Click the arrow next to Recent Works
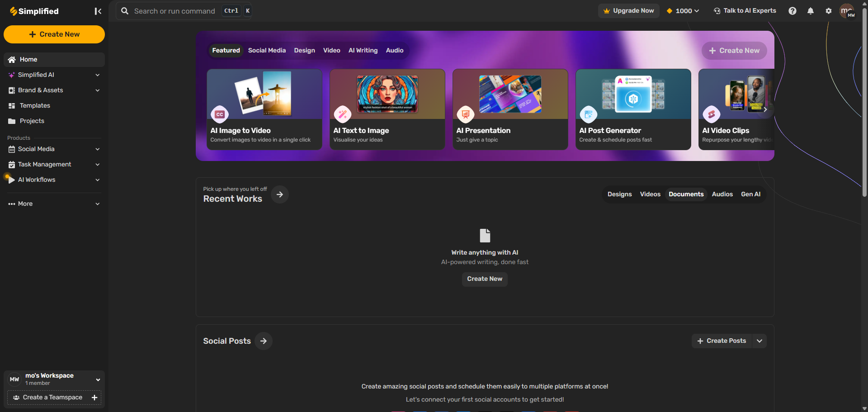This screenshot has height=412, width=868. (x=280, y=194)
